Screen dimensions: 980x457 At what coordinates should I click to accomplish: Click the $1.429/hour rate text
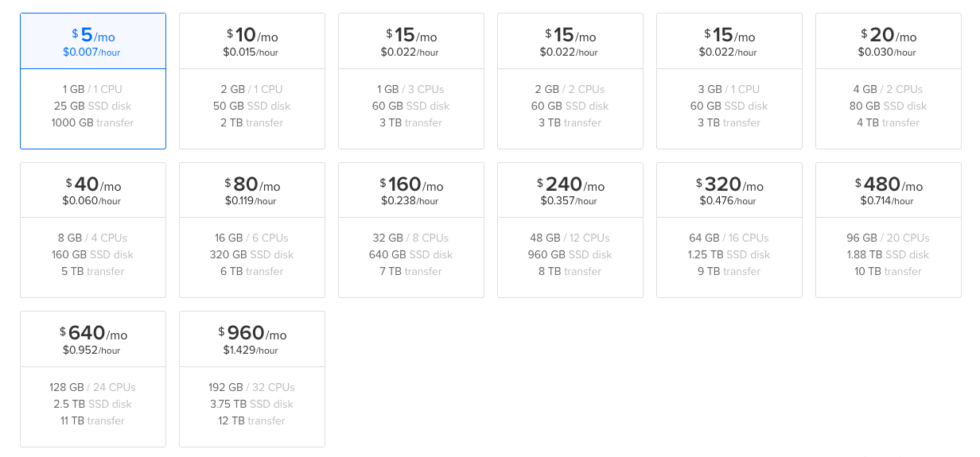click(251, 350)
